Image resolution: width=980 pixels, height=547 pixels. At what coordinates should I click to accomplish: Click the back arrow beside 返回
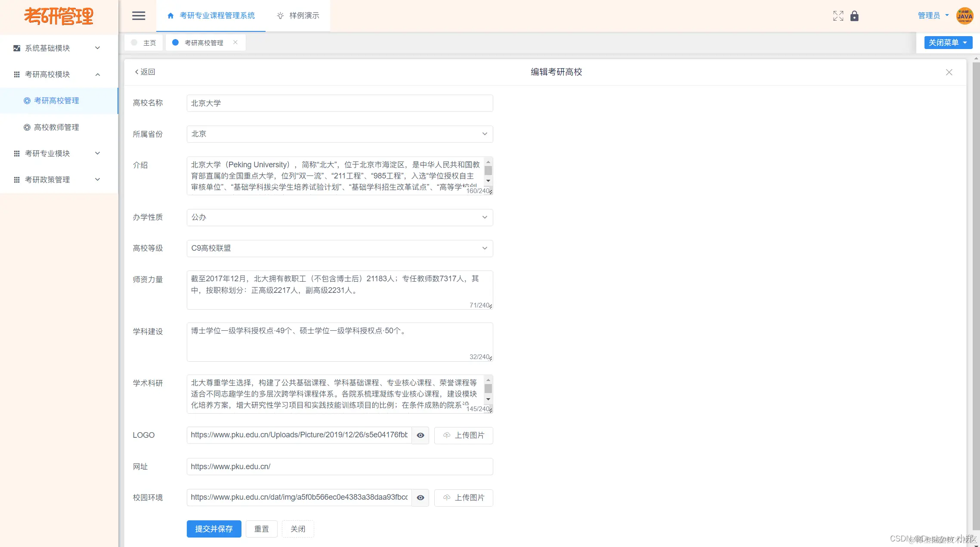pyautogui.click(x=136, y=72)
